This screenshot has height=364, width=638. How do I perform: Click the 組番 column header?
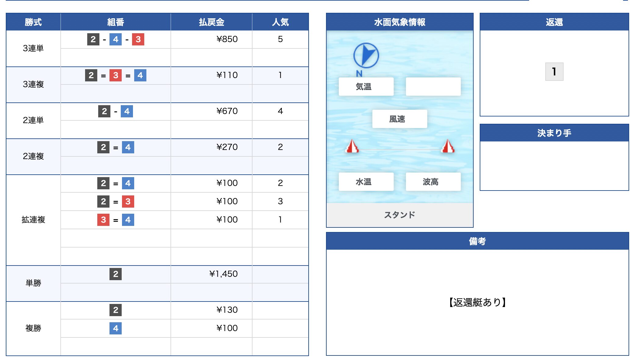point(116,22)
